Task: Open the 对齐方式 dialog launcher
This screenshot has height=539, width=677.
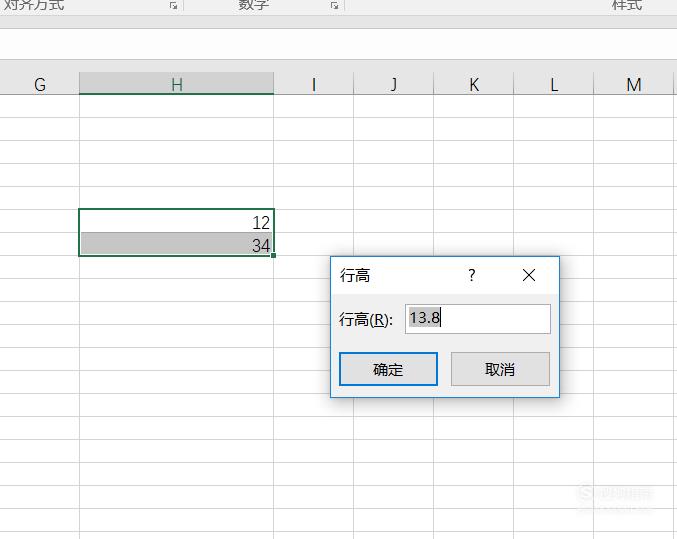Action: click(x=174, y=5)
